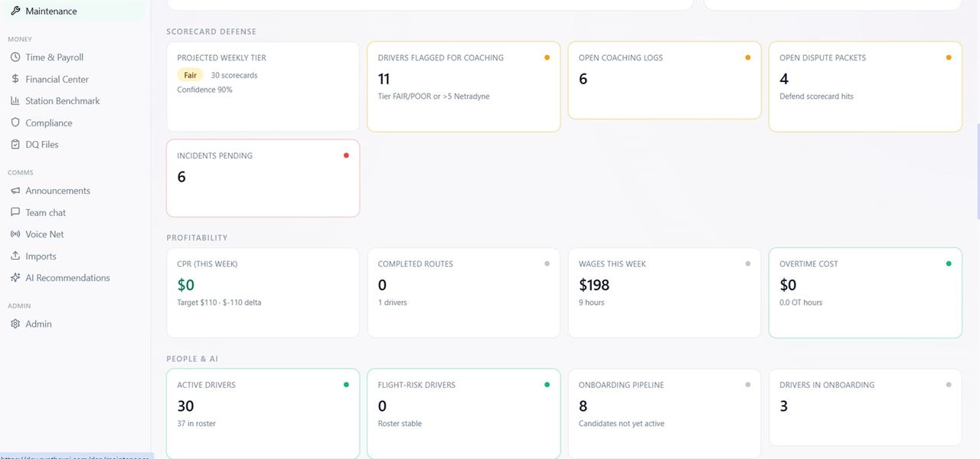Screen dimensions: 980x459
Task: Click the orange dot on Open Coaching Logs
Action: 748,57
